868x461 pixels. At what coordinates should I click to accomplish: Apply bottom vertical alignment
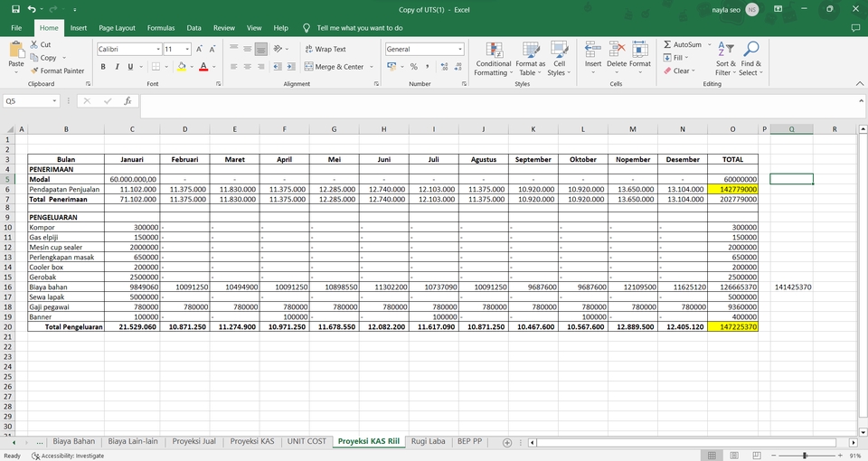pos(260,49)
